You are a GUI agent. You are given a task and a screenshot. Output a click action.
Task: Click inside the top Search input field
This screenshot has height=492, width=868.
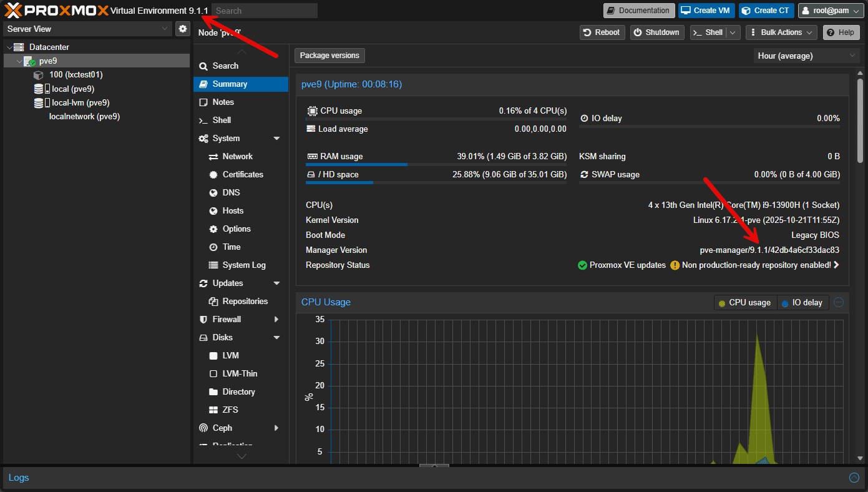coord(263,10)
